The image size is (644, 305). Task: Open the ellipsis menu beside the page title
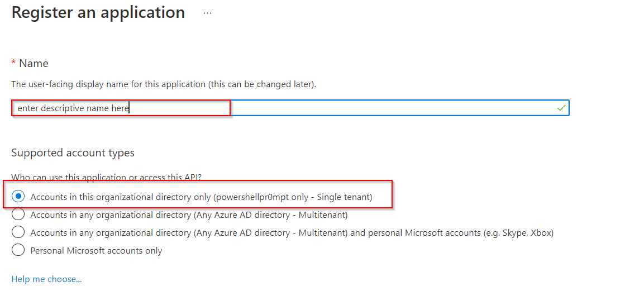tap(207, 13)
